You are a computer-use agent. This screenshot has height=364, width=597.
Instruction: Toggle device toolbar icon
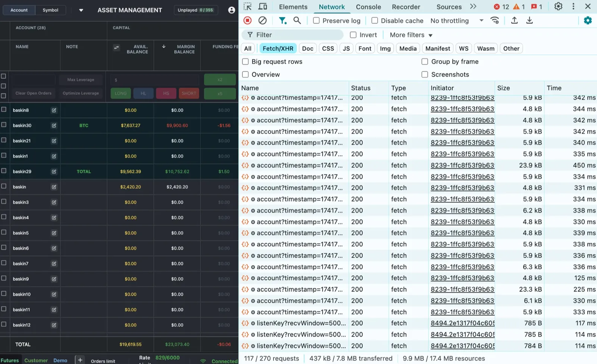pyautogui.click(x=263, y=6)
